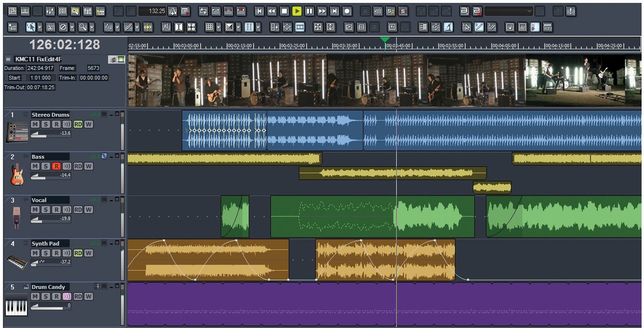Click the grid snap icon
The height and width of the screenshot is (328, 644).
(209, 27)
